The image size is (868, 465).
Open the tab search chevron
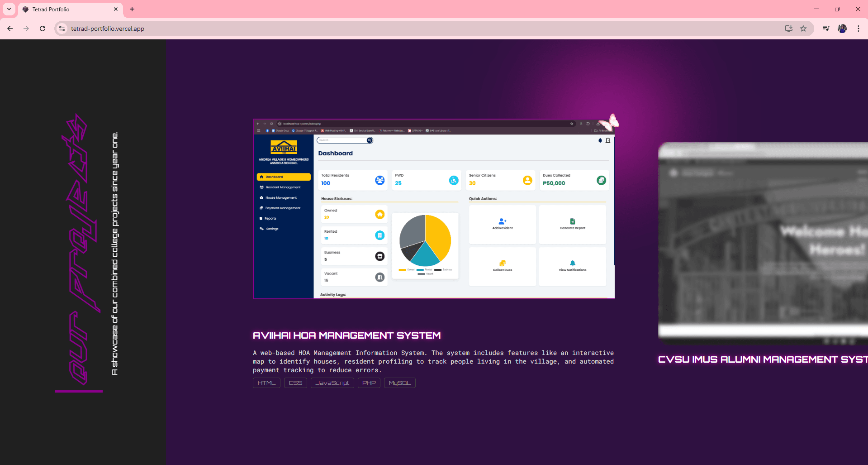pos(9,9)
